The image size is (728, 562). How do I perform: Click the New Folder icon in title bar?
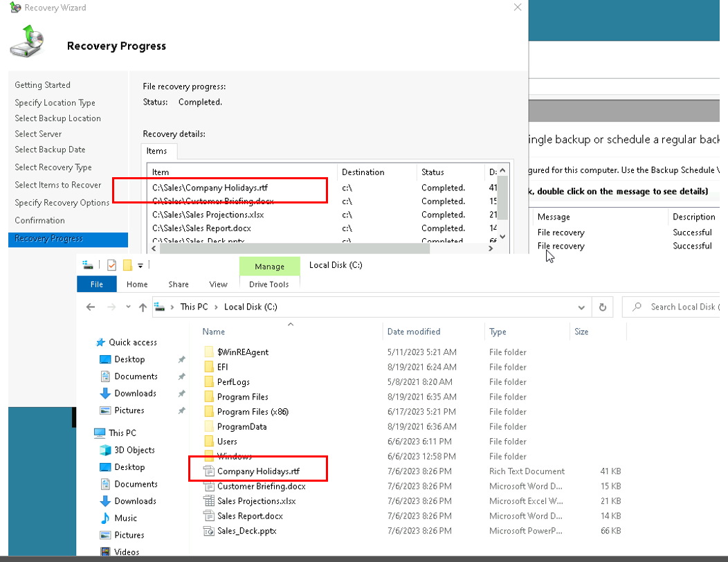point(127,265)
